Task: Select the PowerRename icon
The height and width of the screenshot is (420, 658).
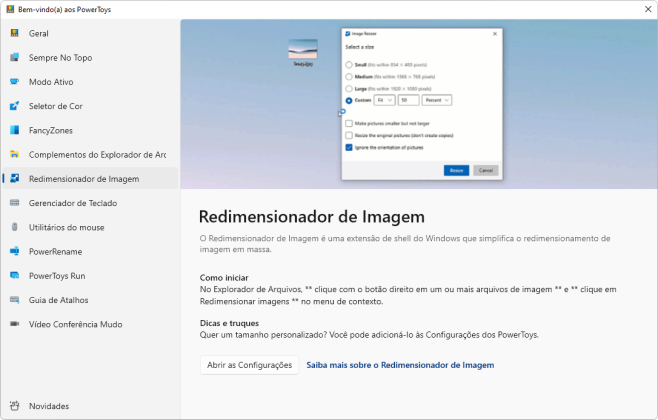Action: coord(15,252)
